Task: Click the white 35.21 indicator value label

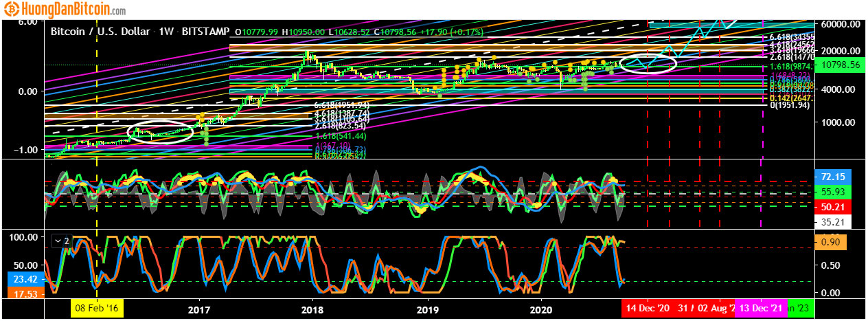Action: (x=834, y=222)
